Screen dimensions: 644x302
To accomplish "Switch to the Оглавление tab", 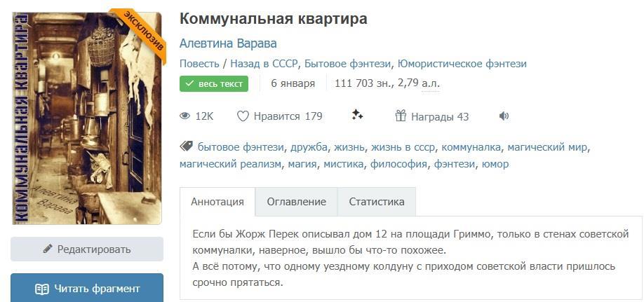I will pos(296,202).
